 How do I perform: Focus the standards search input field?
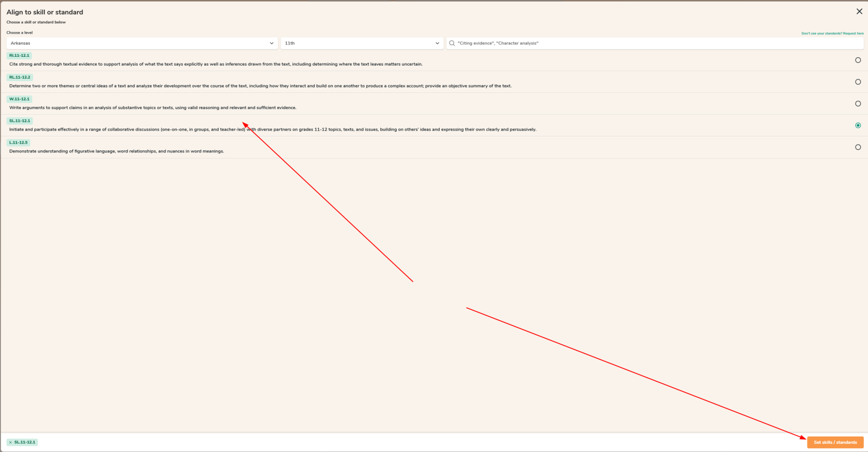coord(655,43)
